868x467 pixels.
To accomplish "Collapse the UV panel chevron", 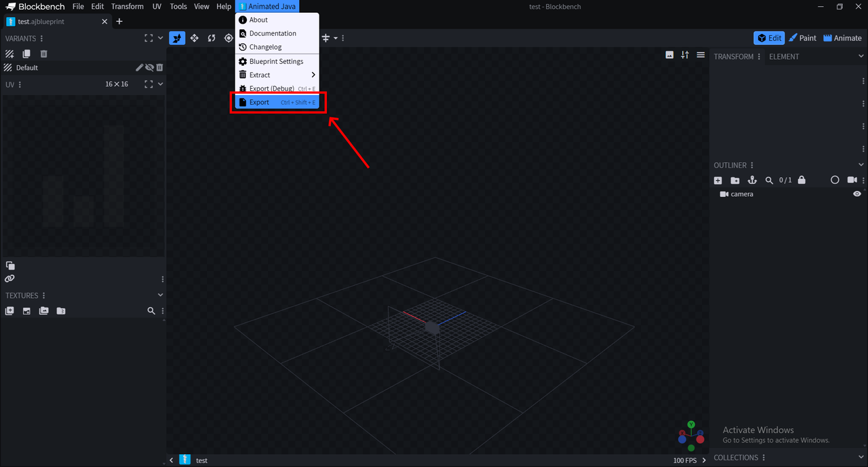I will (x=161, y=84).
